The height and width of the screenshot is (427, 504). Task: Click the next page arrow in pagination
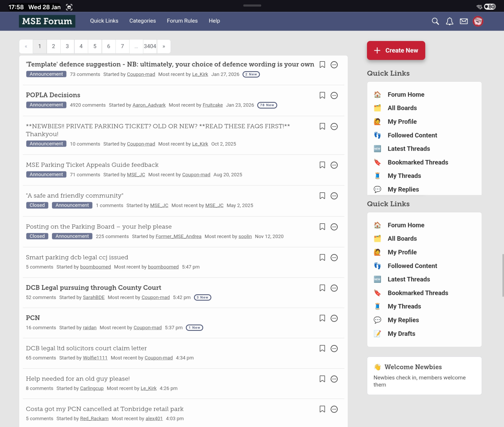tap(164, 46)
